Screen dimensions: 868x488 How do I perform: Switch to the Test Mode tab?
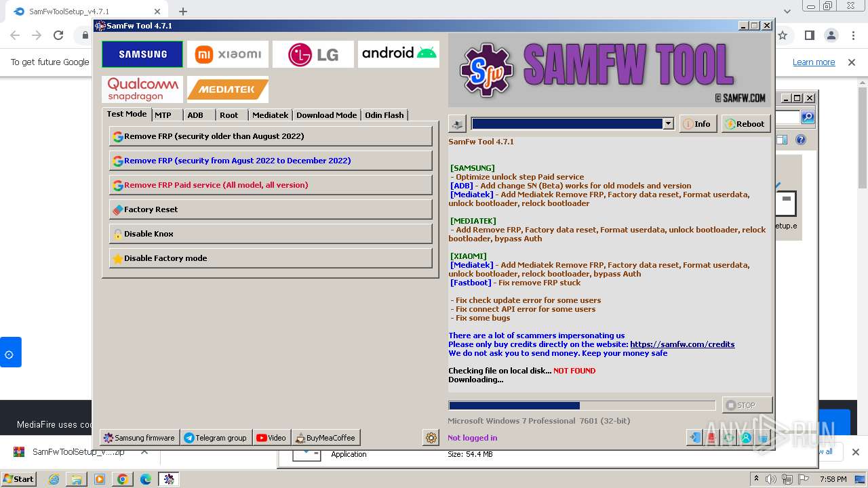[127, 115]
